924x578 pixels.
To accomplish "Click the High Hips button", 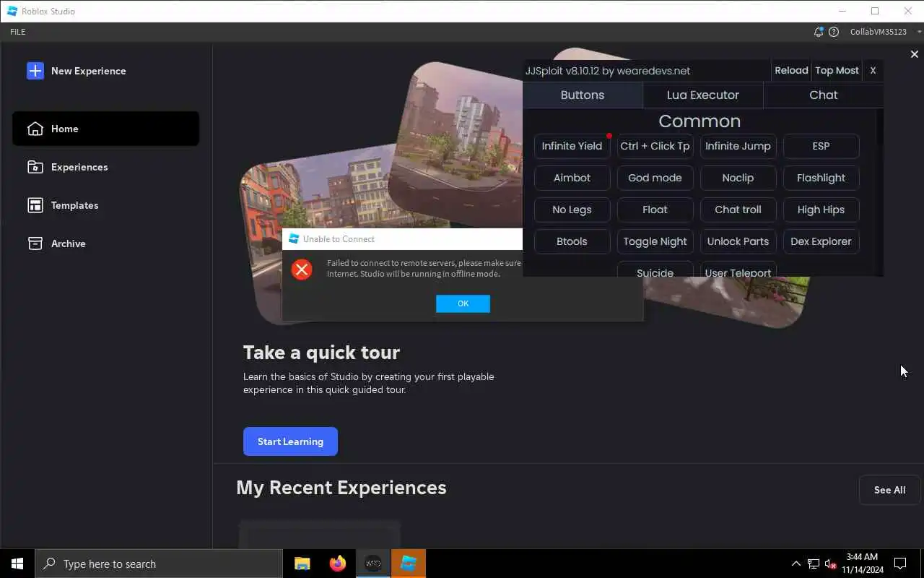I will (821, 210).
